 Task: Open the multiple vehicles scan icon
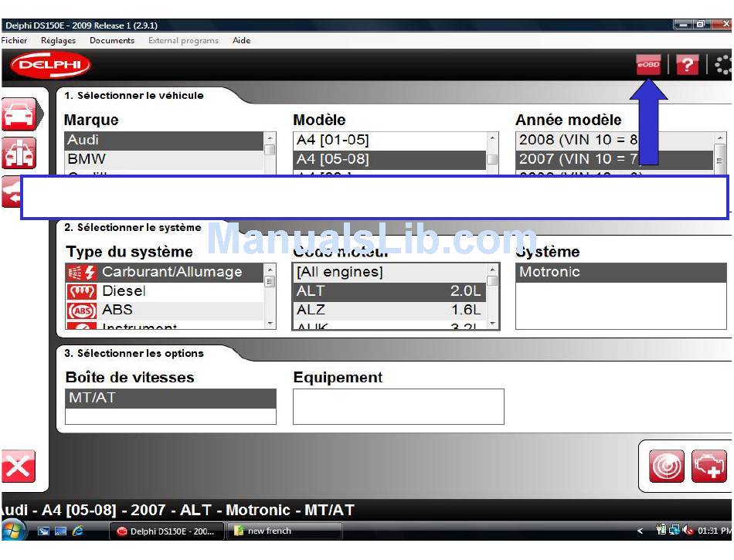pos(19,152)
